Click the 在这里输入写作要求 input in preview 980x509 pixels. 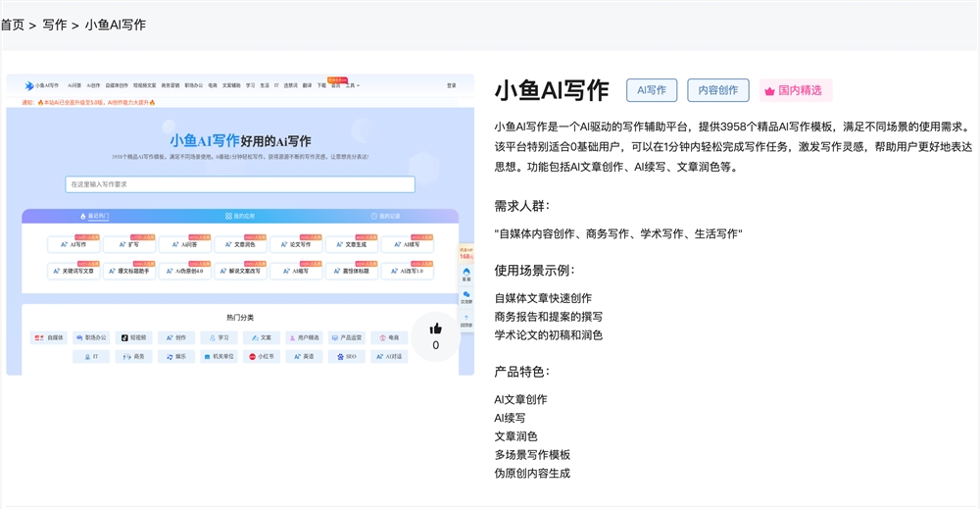click(x=240, y=184)
